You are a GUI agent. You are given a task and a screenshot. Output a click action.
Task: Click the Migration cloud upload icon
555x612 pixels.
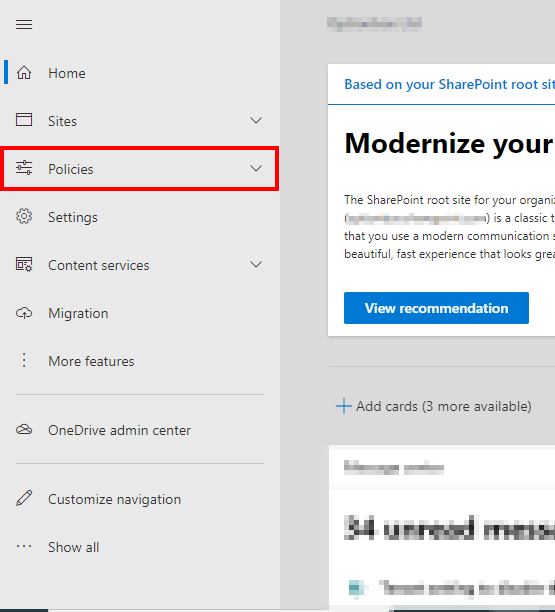pos(24,313)
